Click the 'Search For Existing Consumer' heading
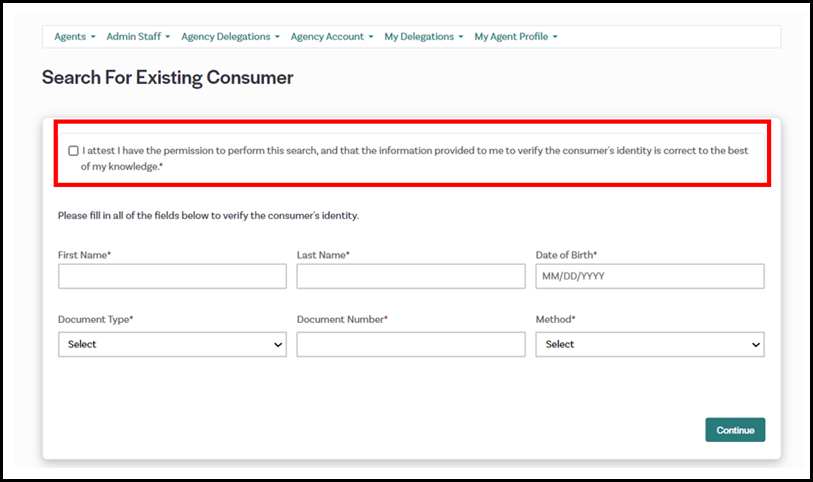This screenshot has height=482, width=813. 167,78
